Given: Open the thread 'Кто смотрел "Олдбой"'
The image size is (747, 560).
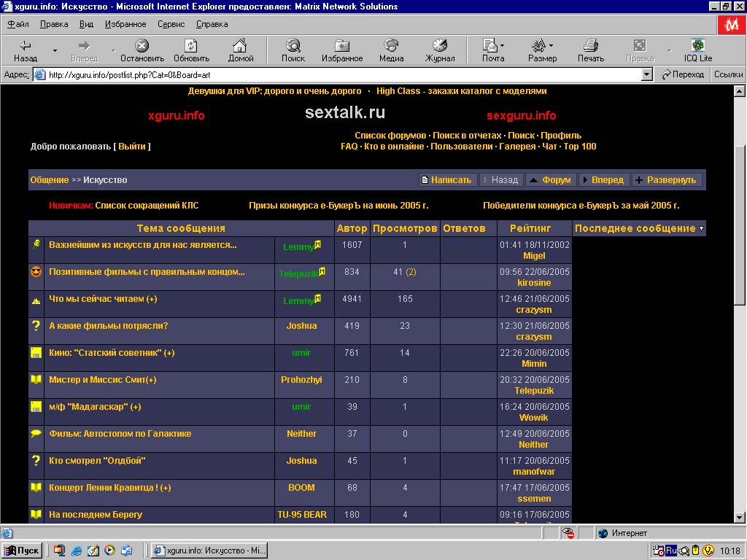Looking at the screenshot, I should click(x=97, y=461).
